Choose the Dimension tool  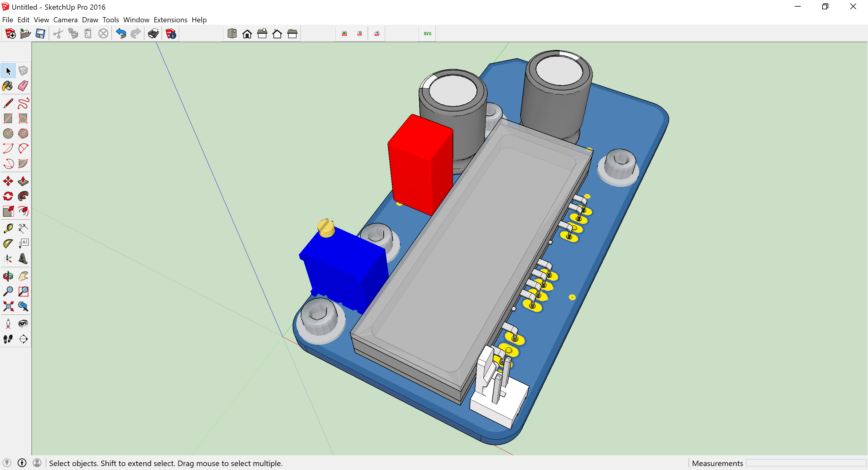(23, 228)
